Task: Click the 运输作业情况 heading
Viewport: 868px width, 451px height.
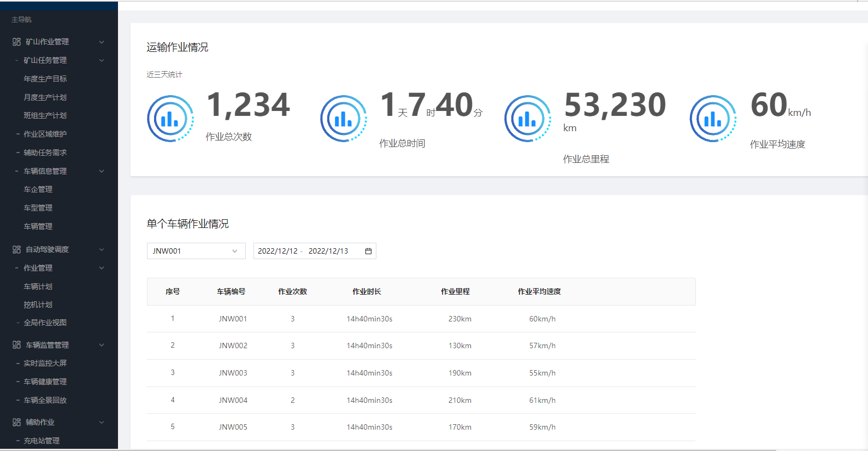Action: [178, 48]
